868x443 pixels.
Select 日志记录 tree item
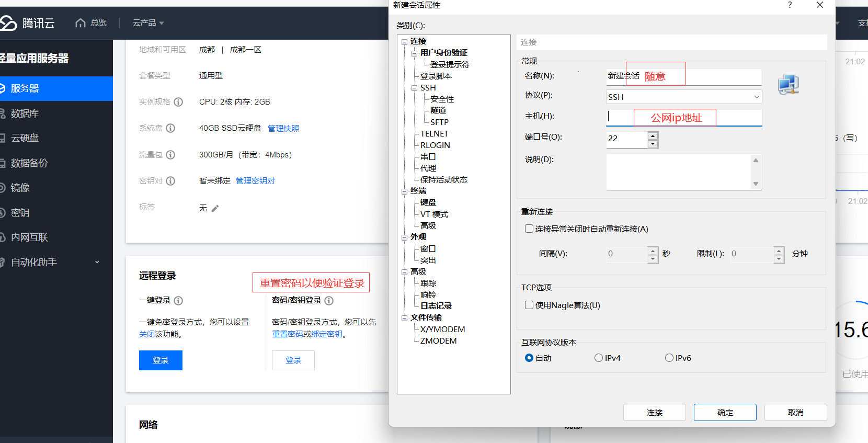click(436, 306)
